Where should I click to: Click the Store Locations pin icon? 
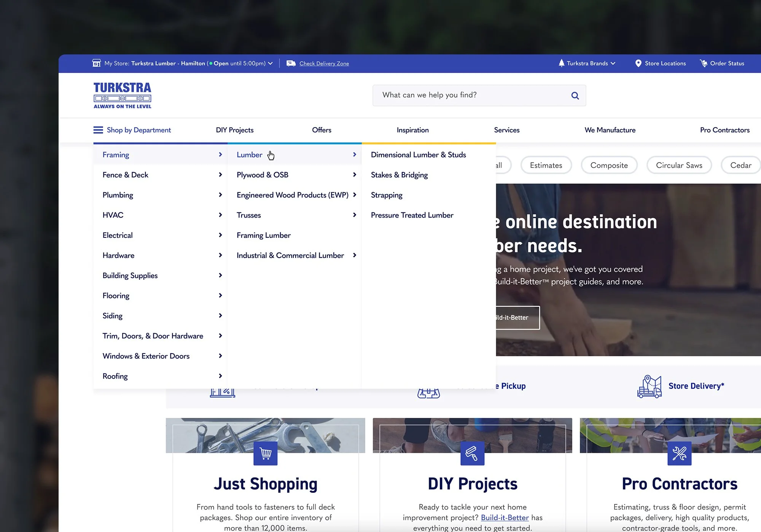[638, 64]
